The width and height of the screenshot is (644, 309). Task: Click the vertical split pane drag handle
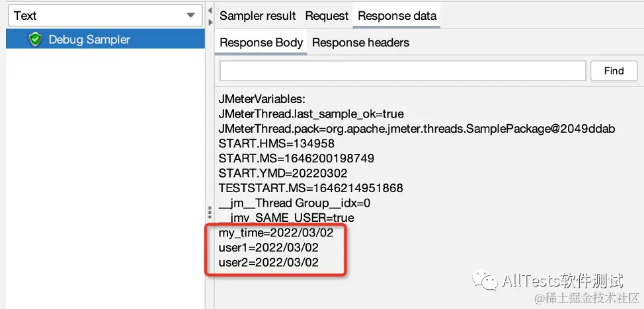click(x=210, y=213)
